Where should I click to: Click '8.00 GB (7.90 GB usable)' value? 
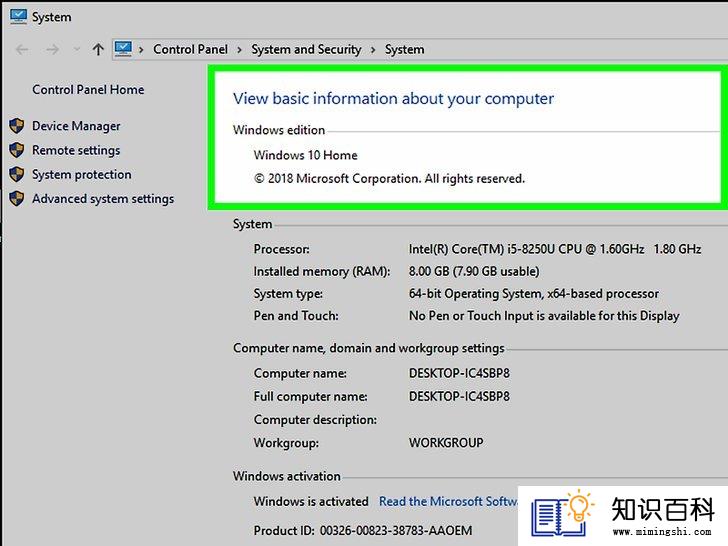point(474,272)
